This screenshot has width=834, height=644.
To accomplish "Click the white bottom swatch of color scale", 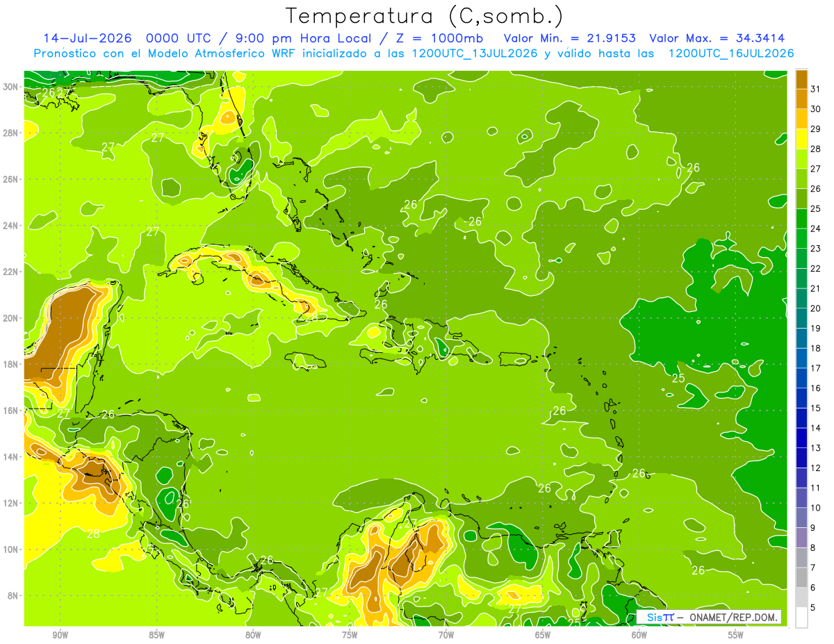I will coord(801,617).
